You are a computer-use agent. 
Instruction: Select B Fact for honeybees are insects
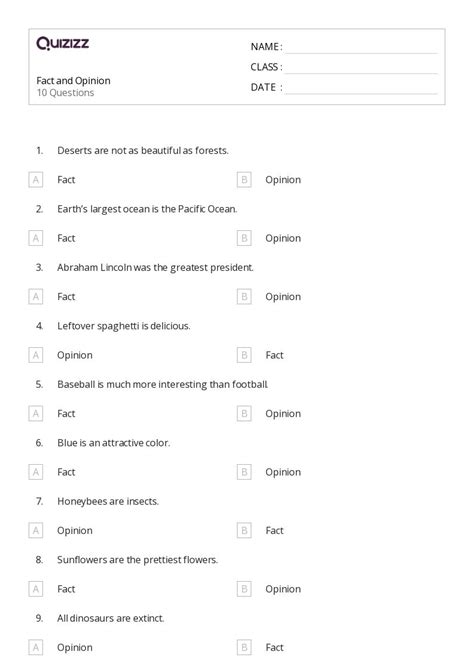(x=244, y=531)
